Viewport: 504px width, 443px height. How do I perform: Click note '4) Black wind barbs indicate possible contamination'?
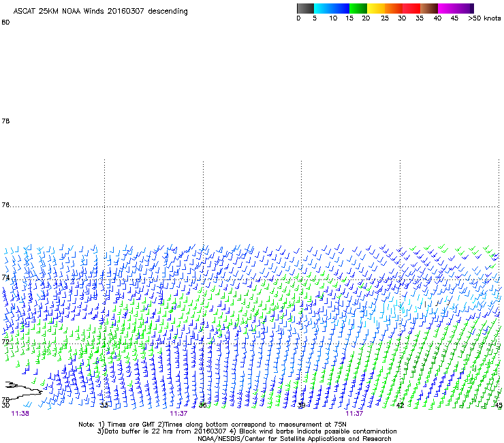[x=313, y=431]
